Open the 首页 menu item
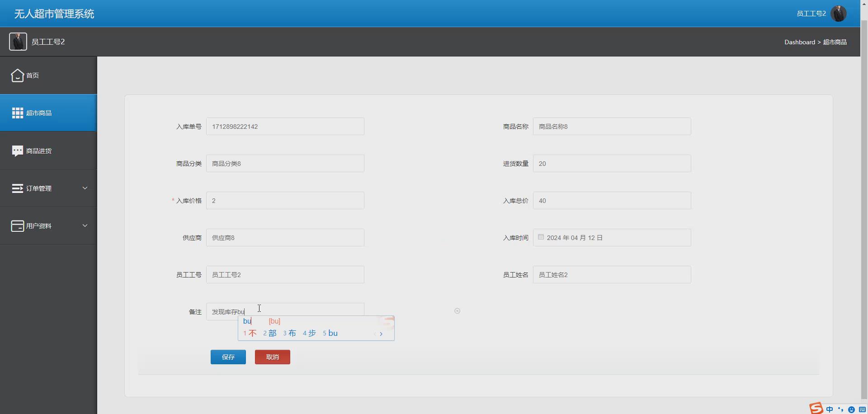This screenshot has height=414, width=868. pyautogui.click(x=48, y=75)
